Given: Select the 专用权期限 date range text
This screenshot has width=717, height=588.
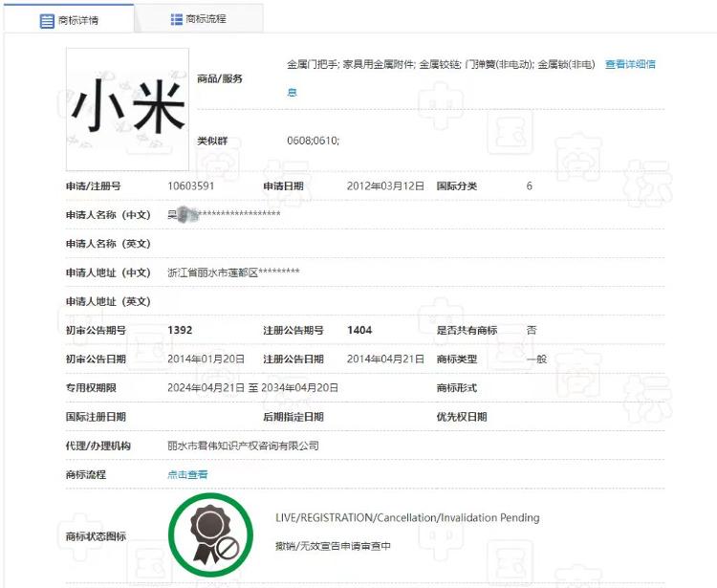Looking at the screenshot, I should coord(253,388).
